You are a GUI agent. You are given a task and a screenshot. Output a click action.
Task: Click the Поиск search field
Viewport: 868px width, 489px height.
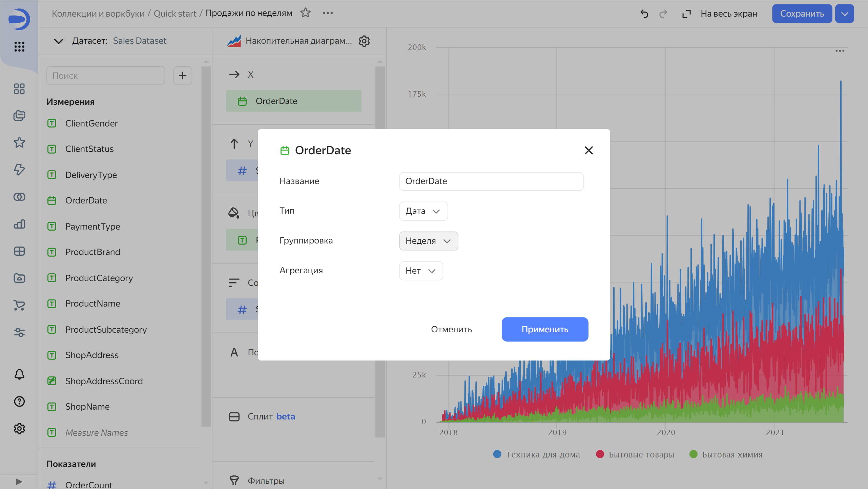click(105, 75)
